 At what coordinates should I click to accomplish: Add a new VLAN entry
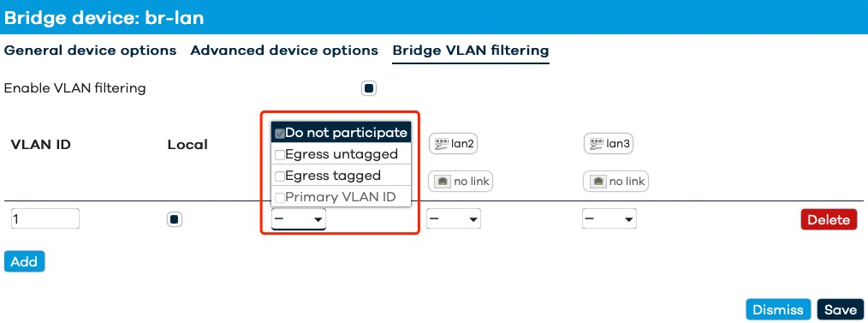(x=24, y=261)
